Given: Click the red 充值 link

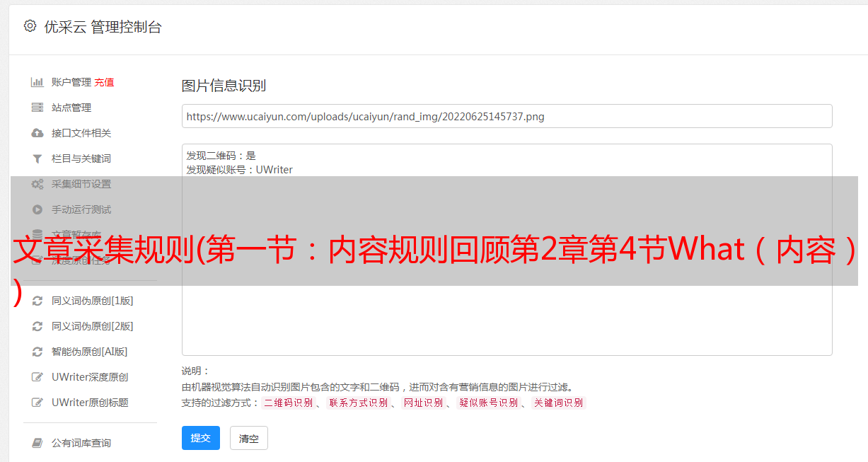Looking at the screenshot, I should [x=104, y=82].
